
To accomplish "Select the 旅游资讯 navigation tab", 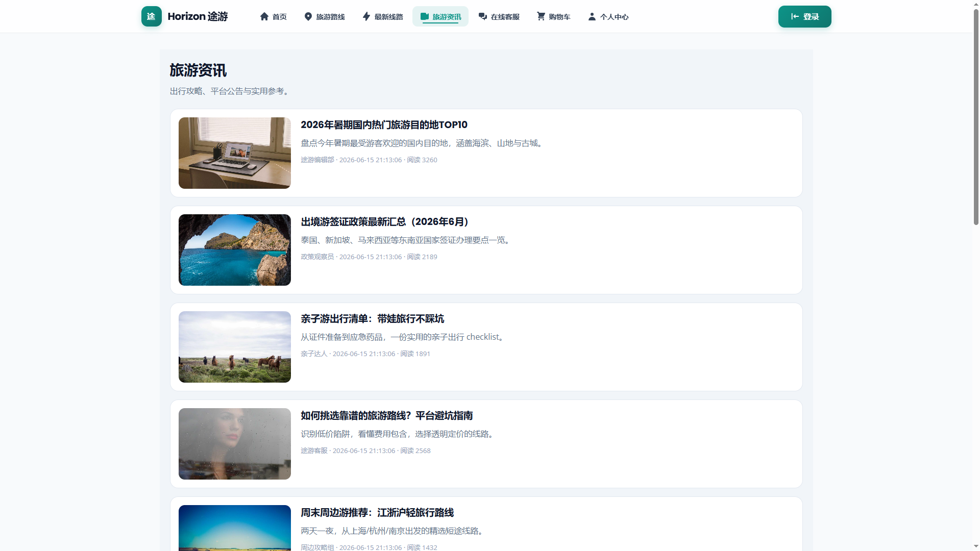I will [440, 16].
